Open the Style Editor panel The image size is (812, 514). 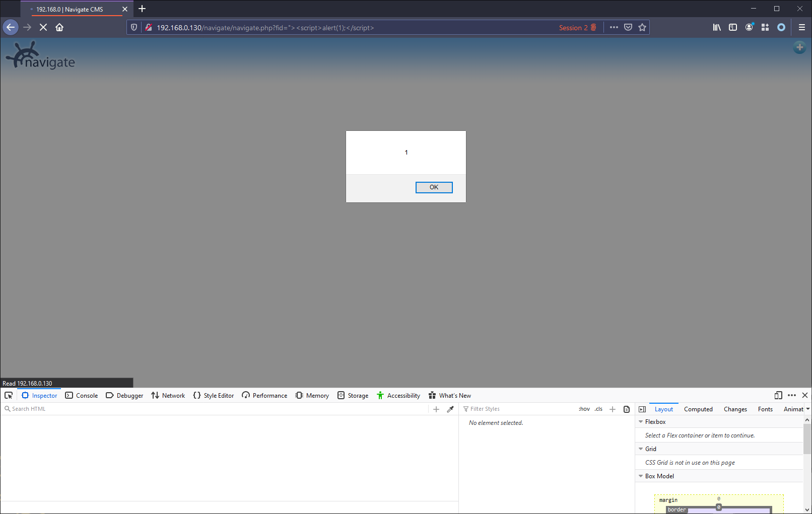[214, 395]
